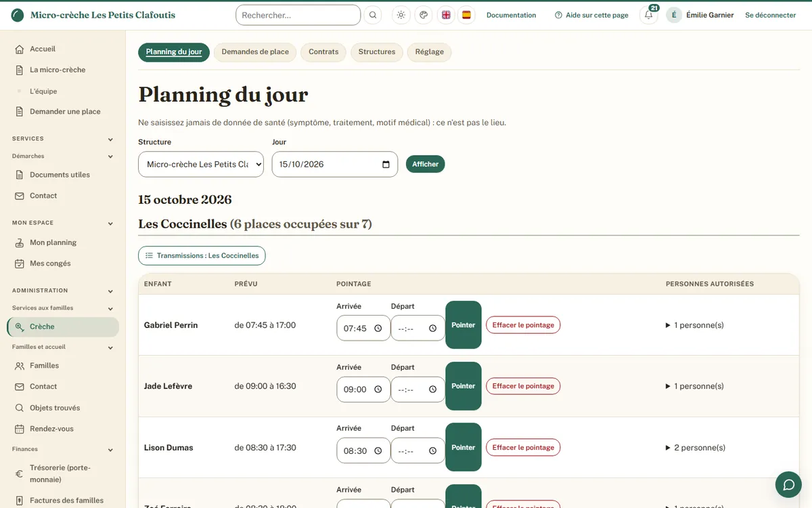Open Rendez-vous in the sidebar
The height and width of the screenshot is (508, 812).
[x=63, y=429]
